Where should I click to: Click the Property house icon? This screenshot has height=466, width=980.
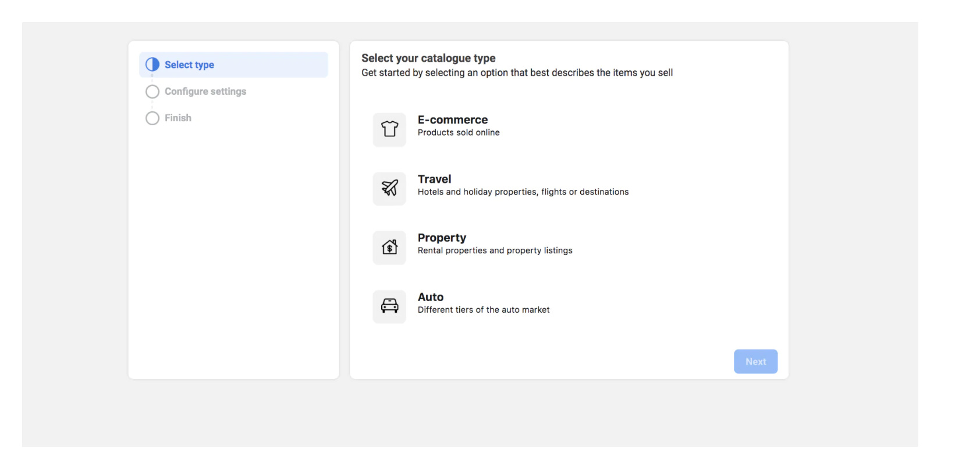click(389, 248)
